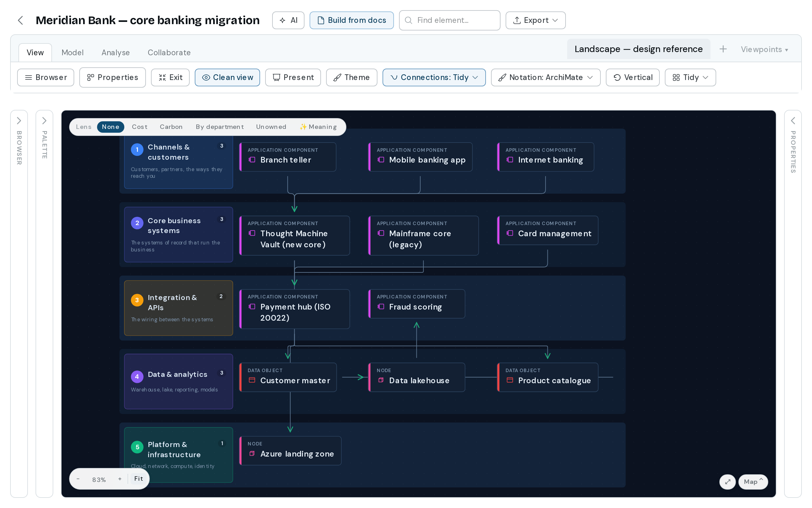Click the Customer master data object icon

[x=252, y=380]
